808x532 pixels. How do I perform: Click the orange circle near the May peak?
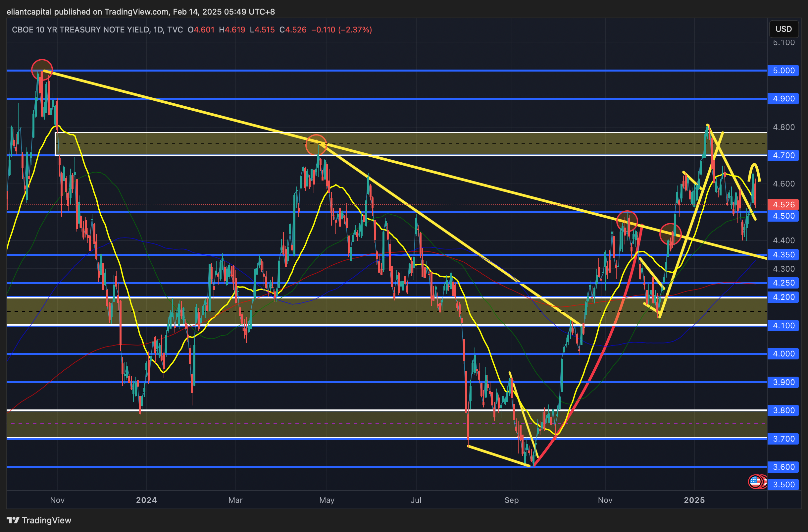tap(316, 145)
